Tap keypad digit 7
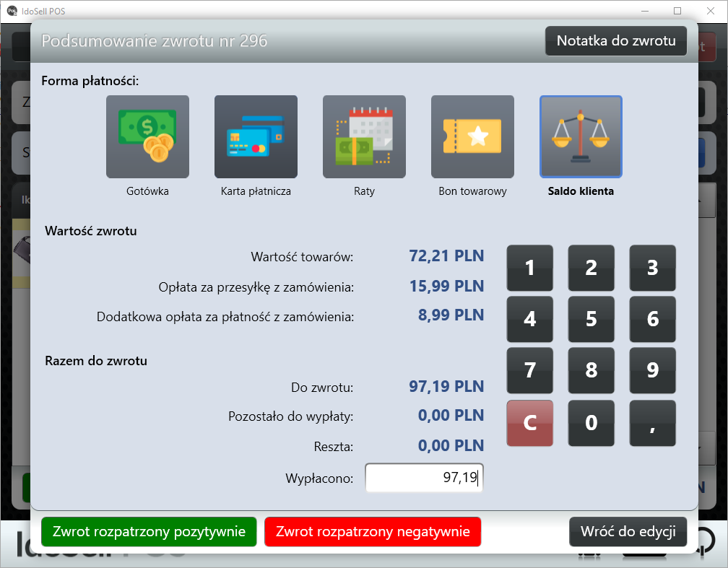Viewport: 728px width, 568px height. pyautogui.click(x=530, y=370)
